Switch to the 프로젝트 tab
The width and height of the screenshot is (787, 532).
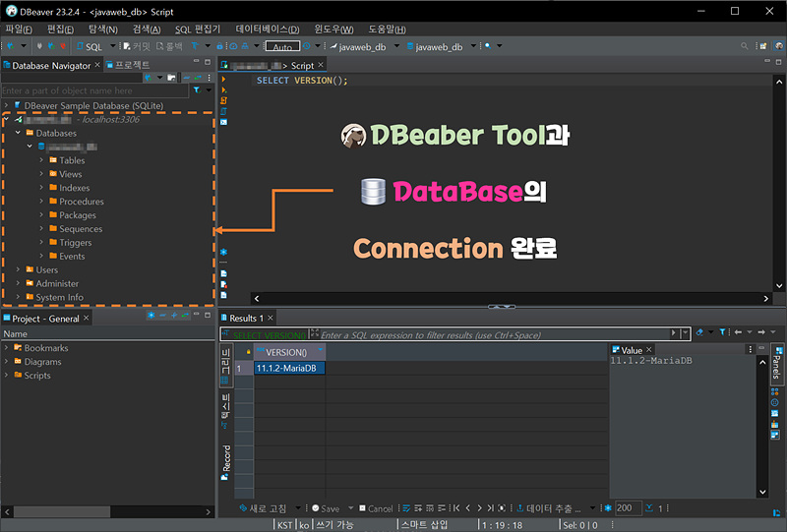[x=128, y=65]
